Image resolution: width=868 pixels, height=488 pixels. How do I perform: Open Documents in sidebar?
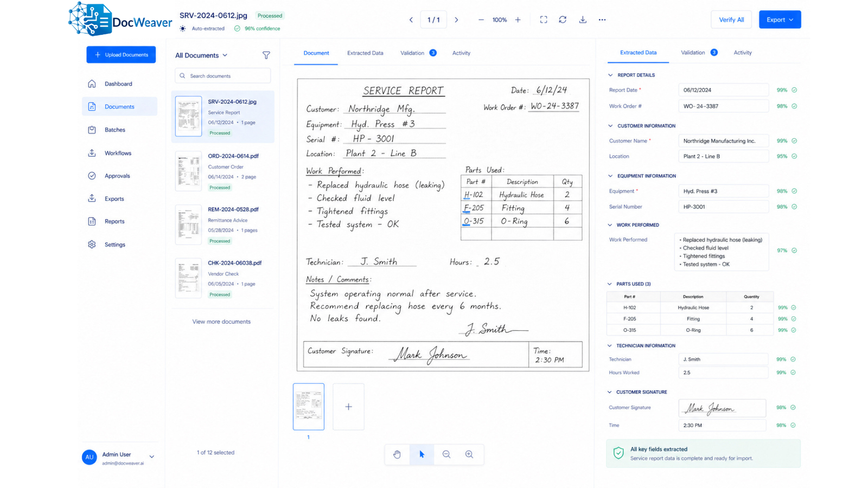coord(119,107)
